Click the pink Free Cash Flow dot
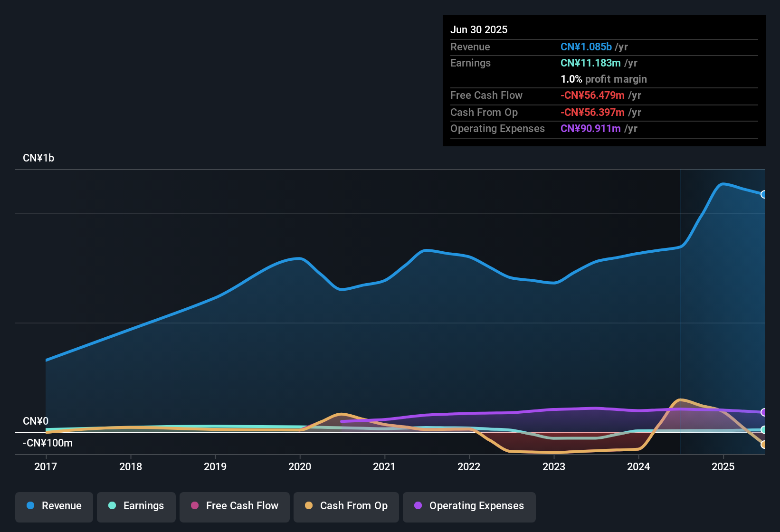 (195, 505)
